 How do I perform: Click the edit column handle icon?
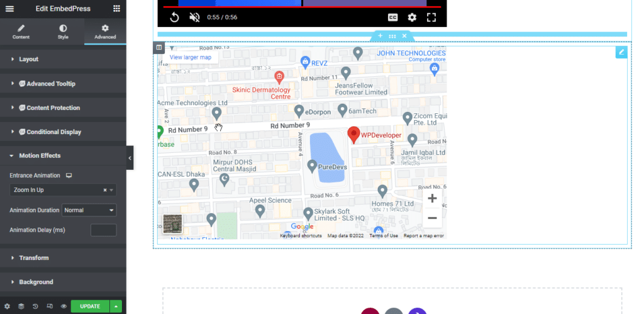(x=159, y=47)
